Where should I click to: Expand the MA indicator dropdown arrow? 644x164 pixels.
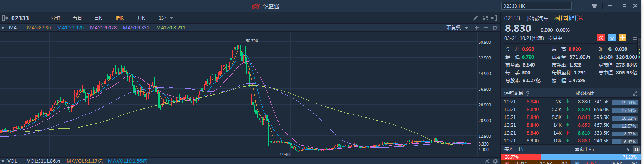coord(3,28)
